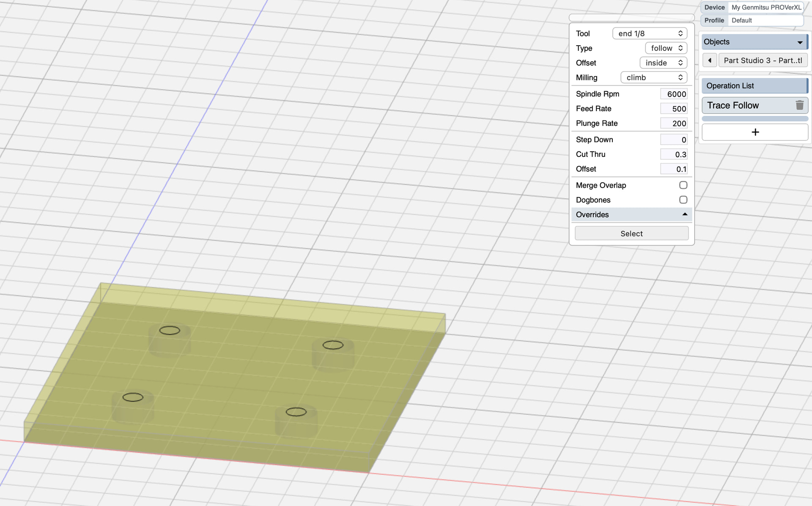Delete Trace Follow operation with trash icon
812x506 pixels.
click(x=799, y=105)
